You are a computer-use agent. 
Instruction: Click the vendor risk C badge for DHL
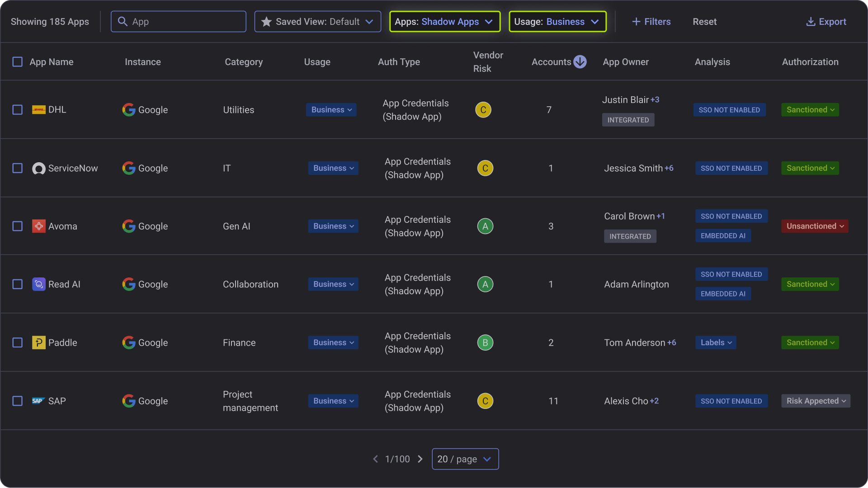pos(483,110)
